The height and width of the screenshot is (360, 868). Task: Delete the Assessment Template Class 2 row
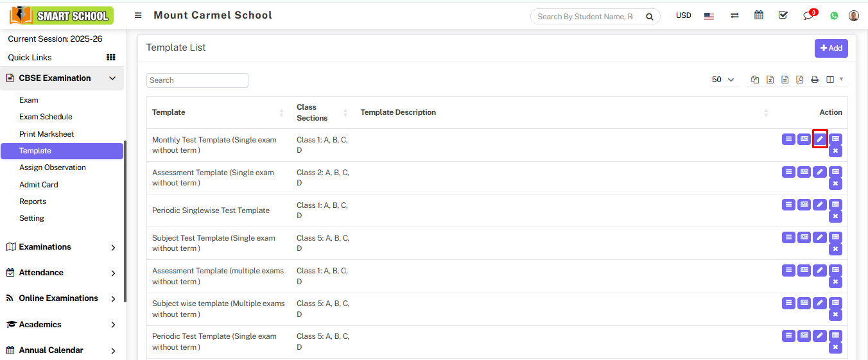pos(835,184)
